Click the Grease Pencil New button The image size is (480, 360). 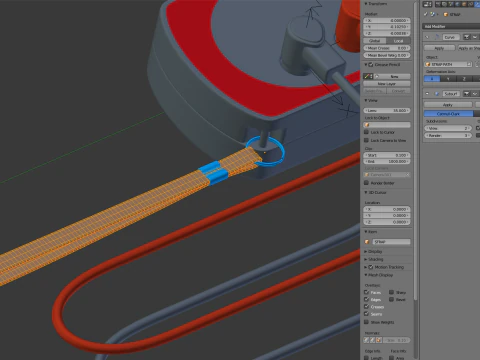tap(394, 76)
